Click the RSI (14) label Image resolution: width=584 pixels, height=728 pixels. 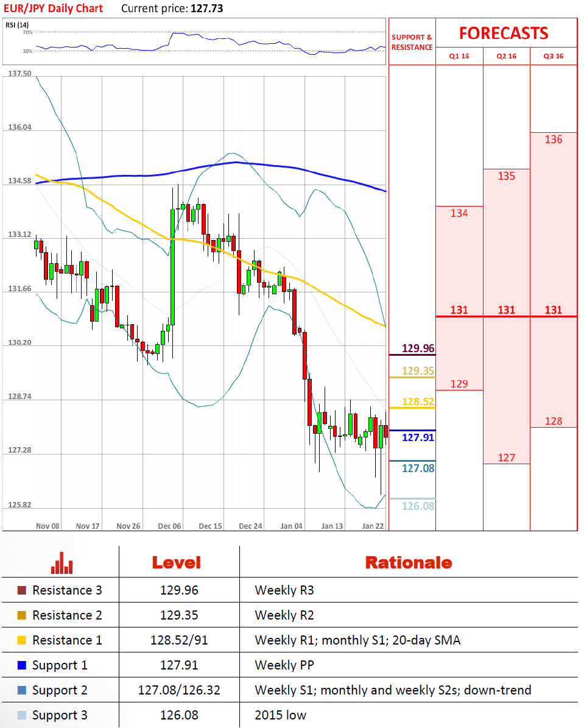[x=17, y=25]
